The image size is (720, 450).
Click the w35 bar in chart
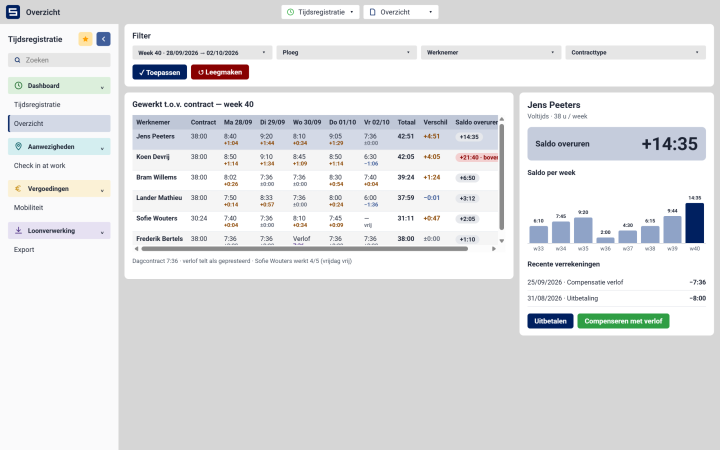[x=583, y=230]
